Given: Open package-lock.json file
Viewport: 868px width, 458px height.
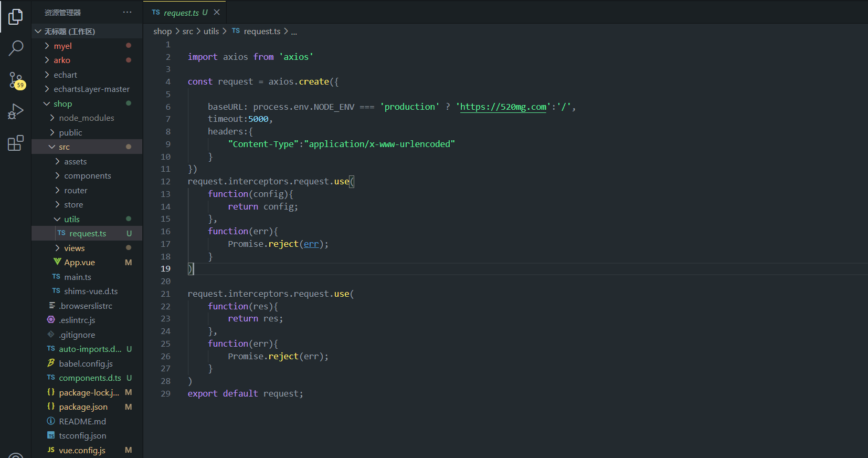Looking at the screenshot, I should coord(87,392).
